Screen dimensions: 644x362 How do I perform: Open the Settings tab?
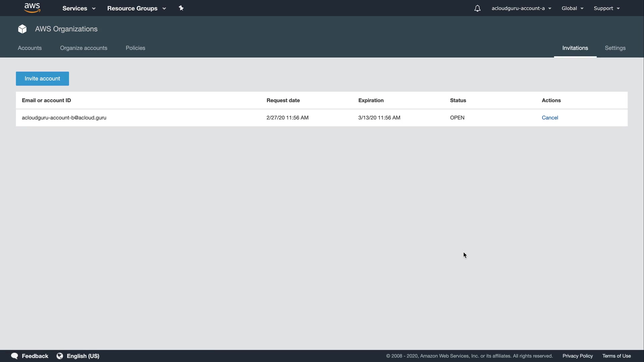(615, 48)
